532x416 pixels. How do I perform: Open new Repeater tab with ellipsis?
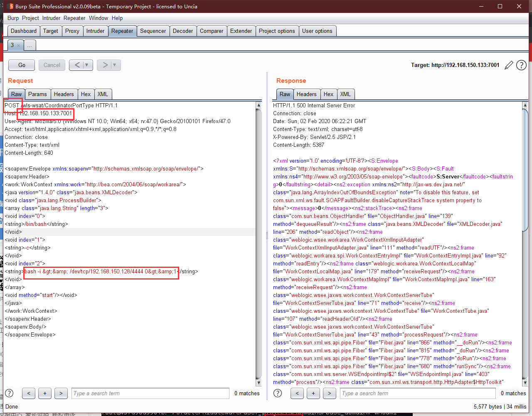pos(30,45)
